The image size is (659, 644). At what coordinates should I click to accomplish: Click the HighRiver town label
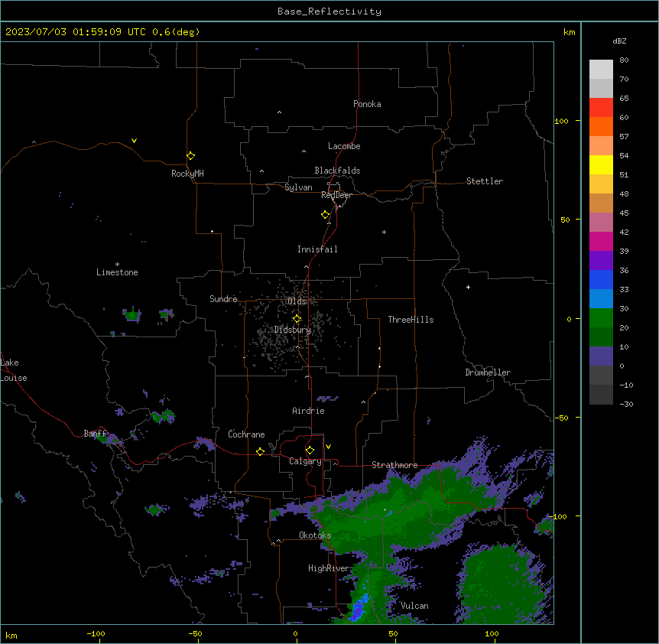coord(328,568)
